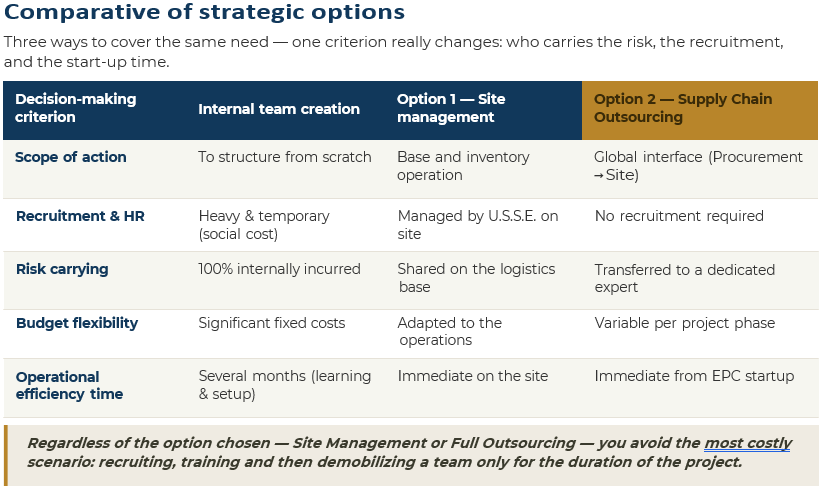Click the 'Global interface (Procurement → Site)' cell
Image resolution: width=824 pixels, height=491 pixels.
point(698,166)
